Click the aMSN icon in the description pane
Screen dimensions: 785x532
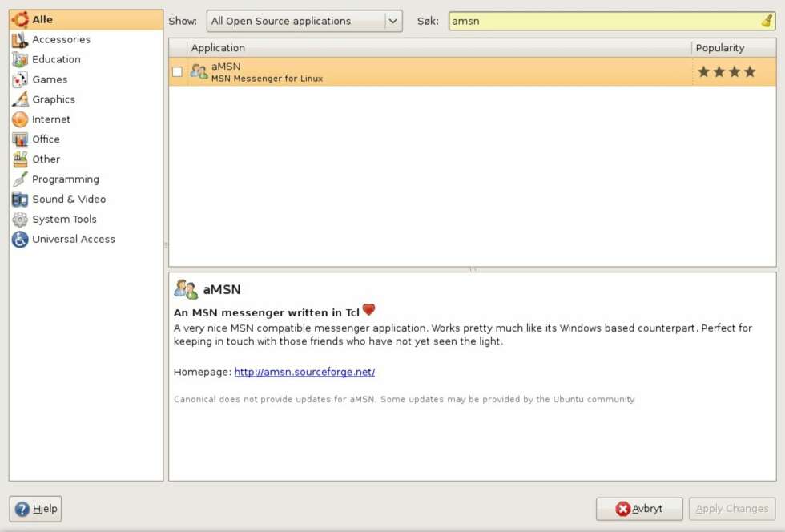point(186,289)
